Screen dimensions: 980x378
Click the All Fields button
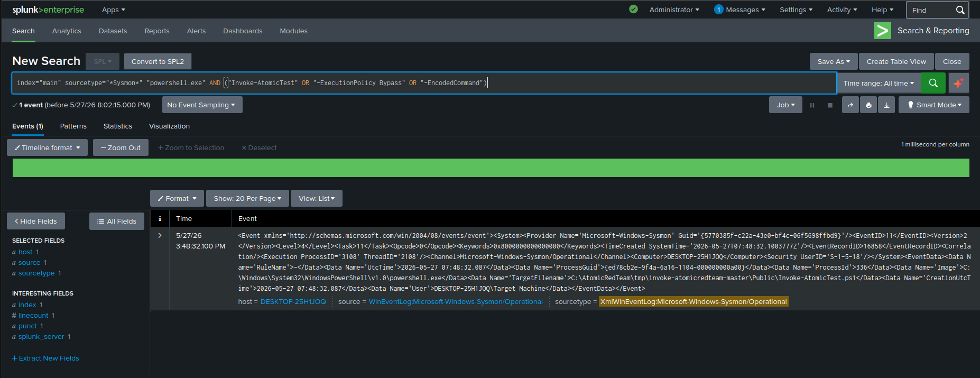(x=117, y=221)
